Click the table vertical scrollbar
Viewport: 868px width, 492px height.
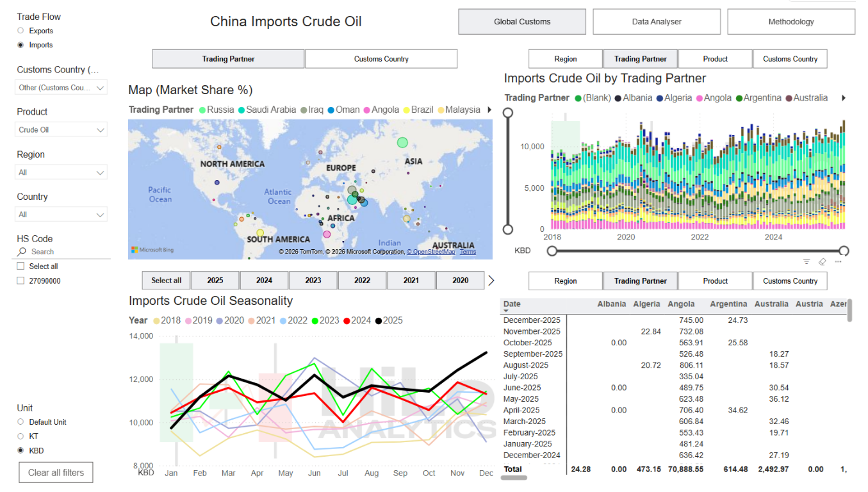849,310
